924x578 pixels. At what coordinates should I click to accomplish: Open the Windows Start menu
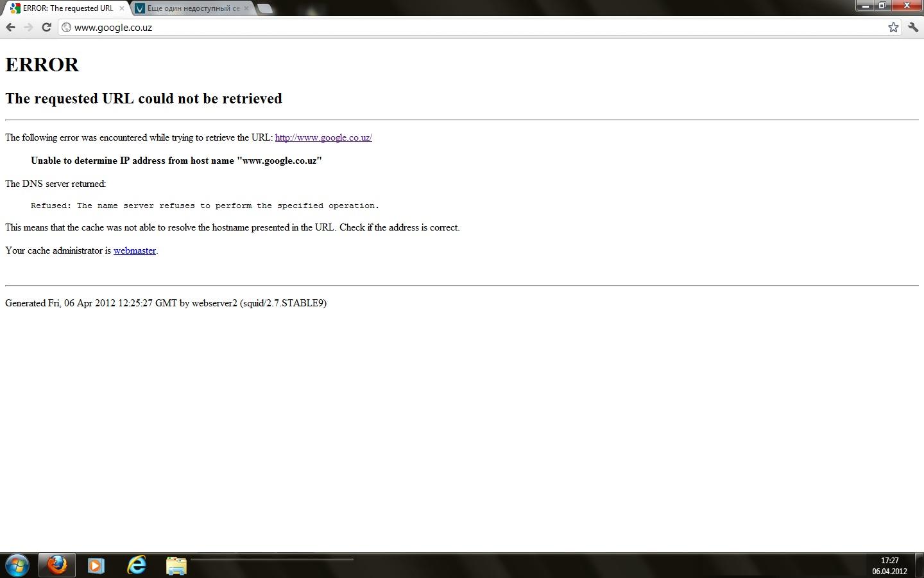[x=17, y=566]
